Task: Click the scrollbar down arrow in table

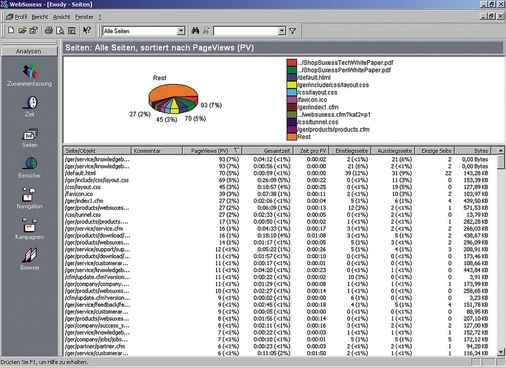Action: click(x=501, y=352)
